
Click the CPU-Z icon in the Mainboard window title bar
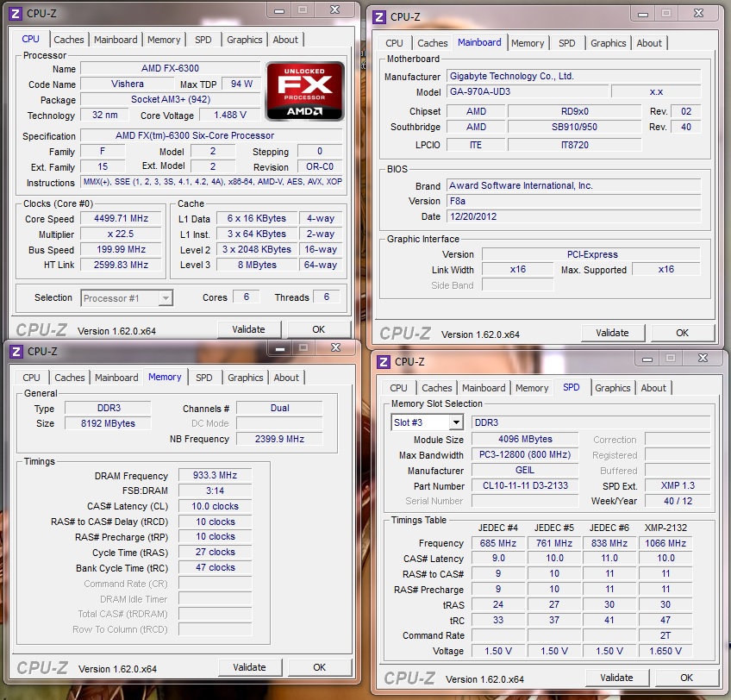click(379, 17)
